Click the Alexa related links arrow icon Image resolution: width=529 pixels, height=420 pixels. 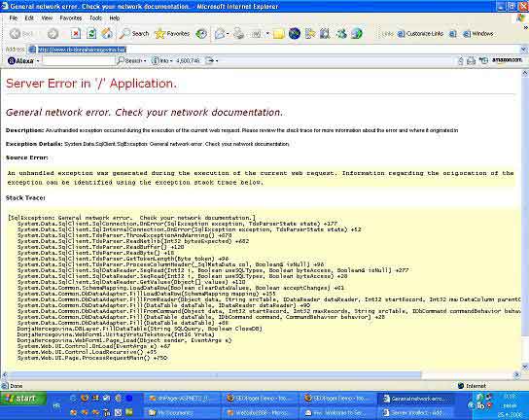(212, 60)
